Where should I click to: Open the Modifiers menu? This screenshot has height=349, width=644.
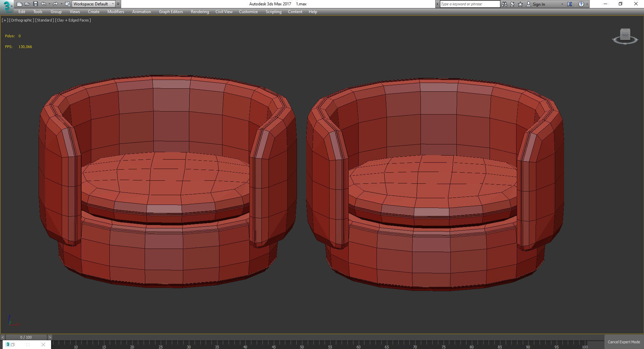pyautogui.click(x=116, y=12)
